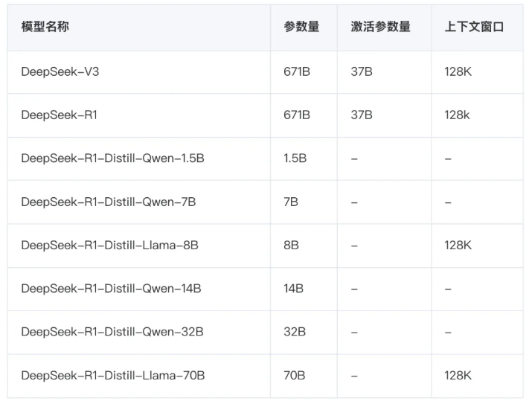Click the 128K context window for Llama-70B
532x404 pixels.
coord(458,376)
